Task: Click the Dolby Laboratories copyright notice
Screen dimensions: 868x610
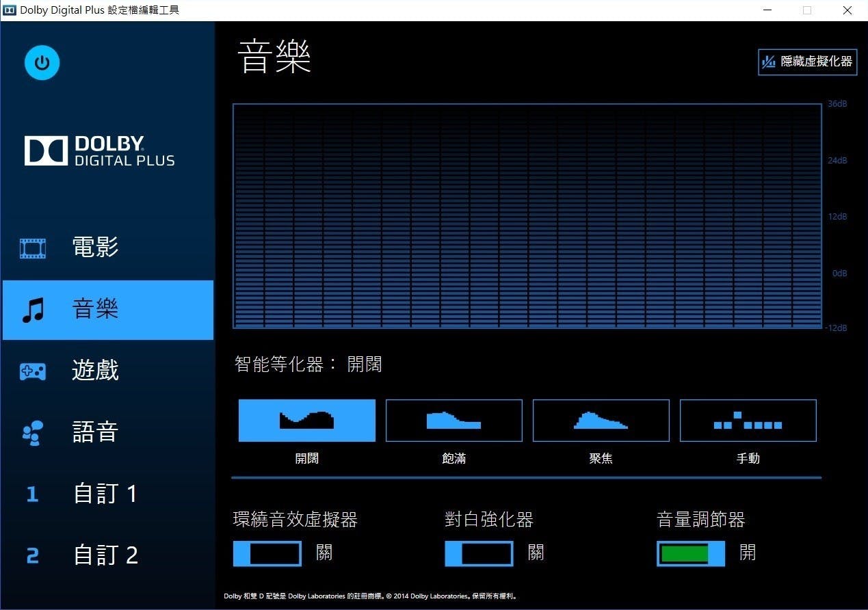Action: (x=371, y=596)
